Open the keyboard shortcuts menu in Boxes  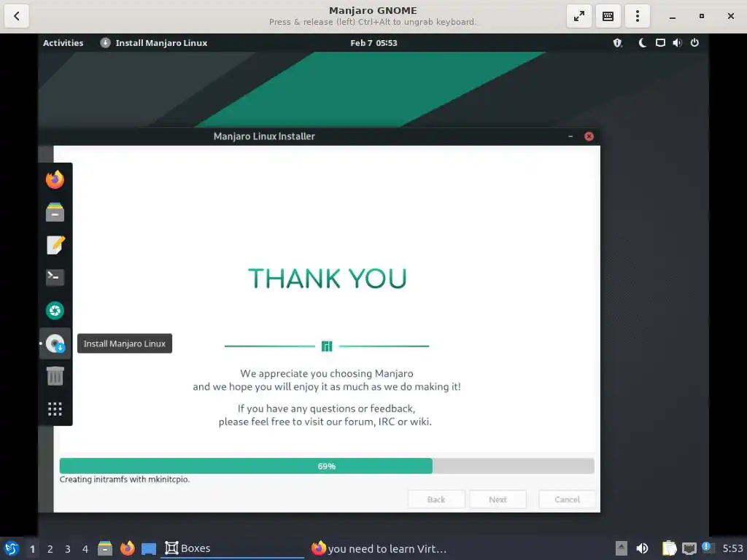pos(608,16)
